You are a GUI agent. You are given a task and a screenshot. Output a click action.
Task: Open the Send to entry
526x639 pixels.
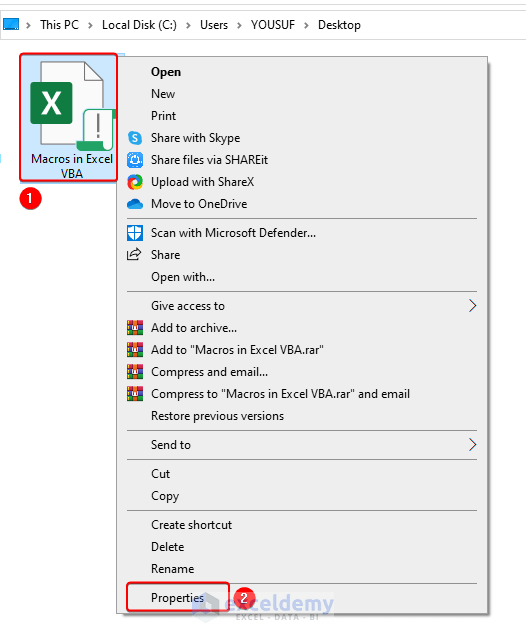(171, 445)
